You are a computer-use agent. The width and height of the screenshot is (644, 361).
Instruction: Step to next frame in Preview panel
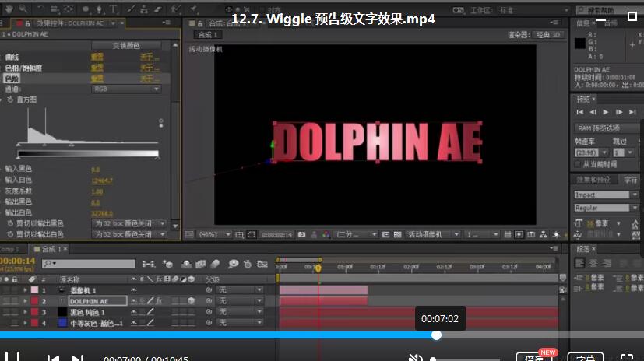(618, 112)
